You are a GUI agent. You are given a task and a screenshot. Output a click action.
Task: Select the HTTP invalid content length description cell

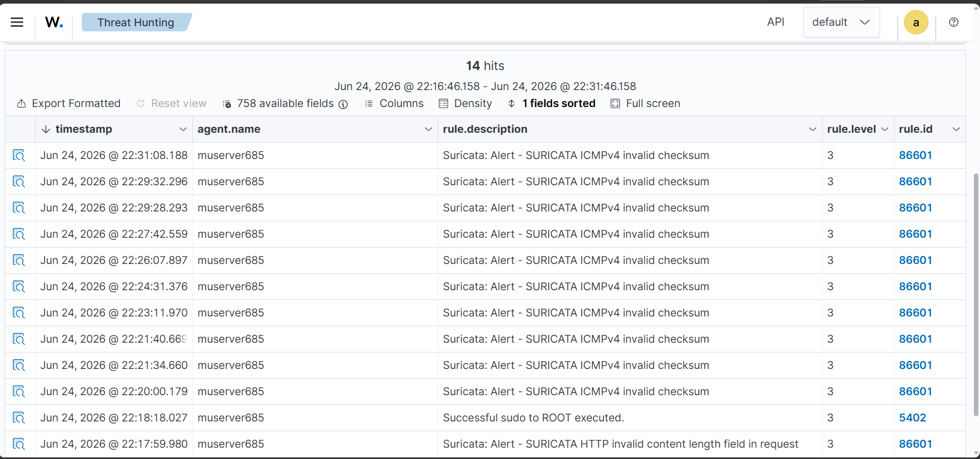pyautogui.click(x=630, y=444)
